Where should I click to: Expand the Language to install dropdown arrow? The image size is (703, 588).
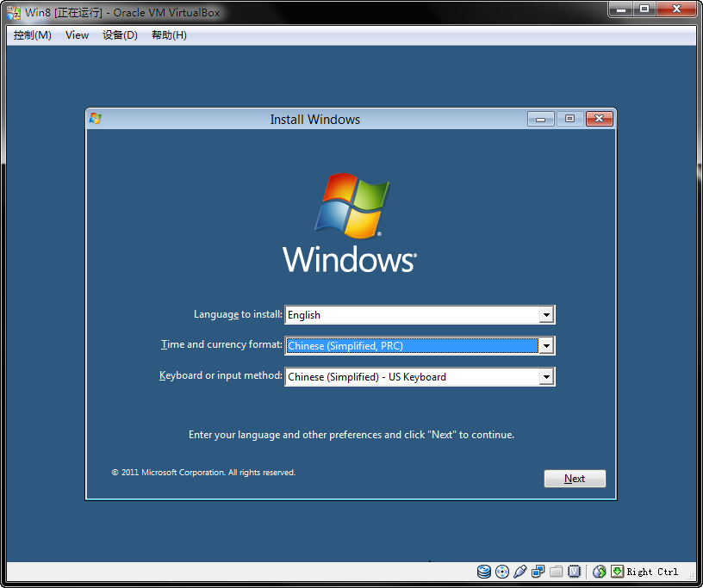click(x=546, y=314)
